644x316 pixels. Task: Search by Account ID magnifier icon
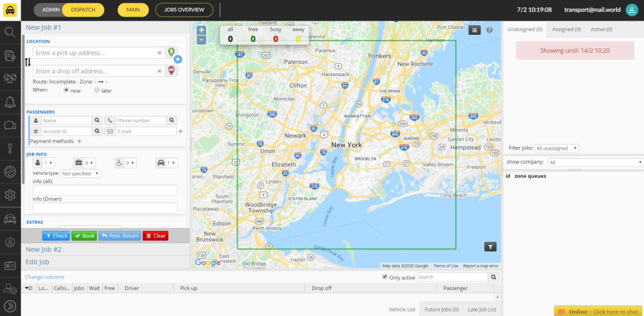point(97,132)
